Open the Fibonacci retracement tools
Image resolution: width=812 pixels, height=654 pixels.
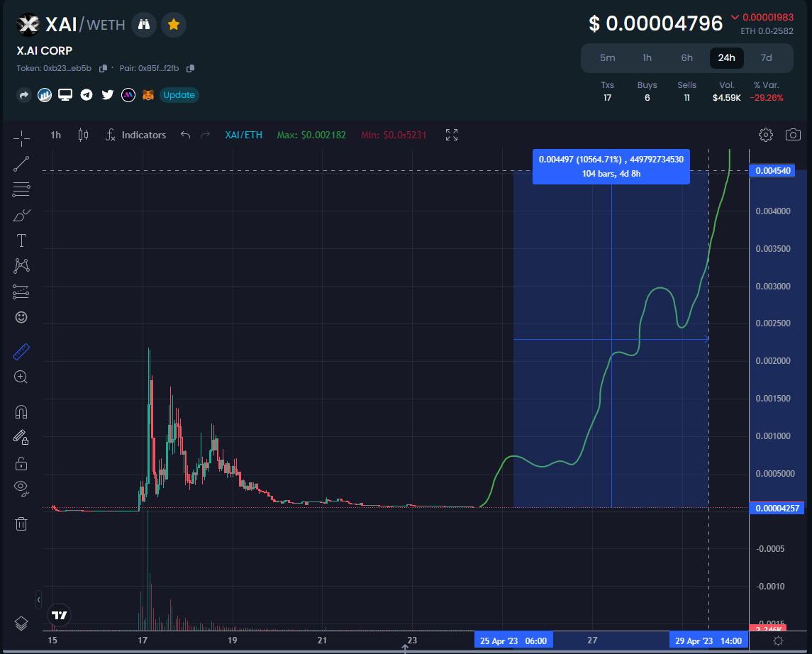(x=21, y=189)
